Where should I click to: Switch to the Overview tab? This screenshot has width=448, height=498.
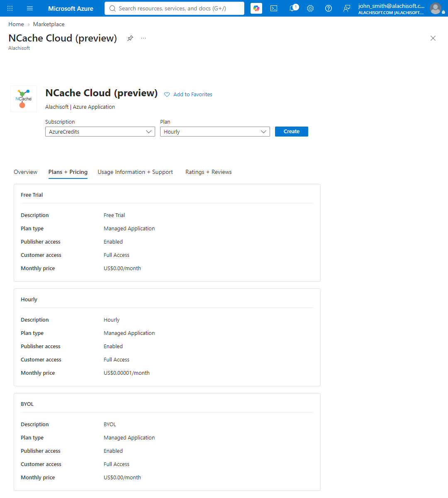click(x=26, y=172)
